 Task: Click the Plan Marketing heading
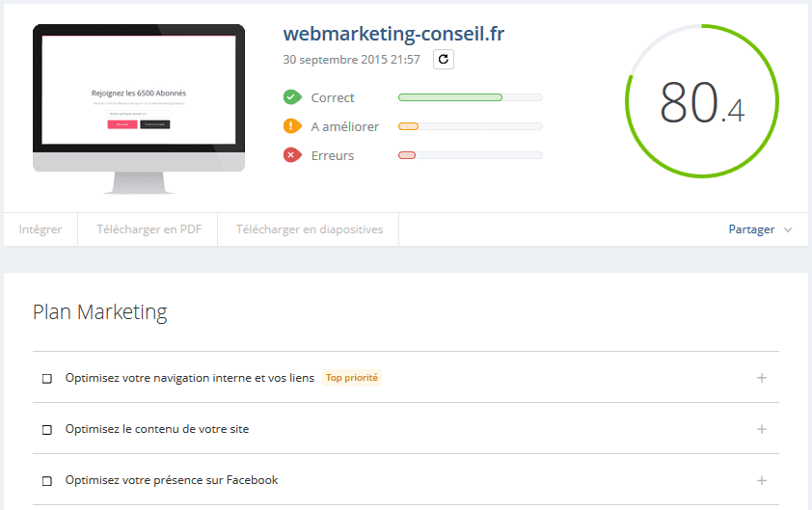tap(100, 312)
